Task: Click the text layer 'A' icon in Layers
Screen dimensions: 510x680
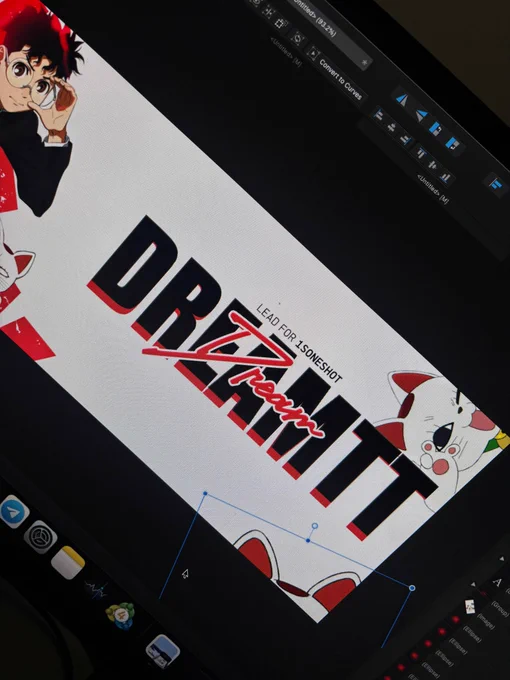Action: tap(497, 582)
